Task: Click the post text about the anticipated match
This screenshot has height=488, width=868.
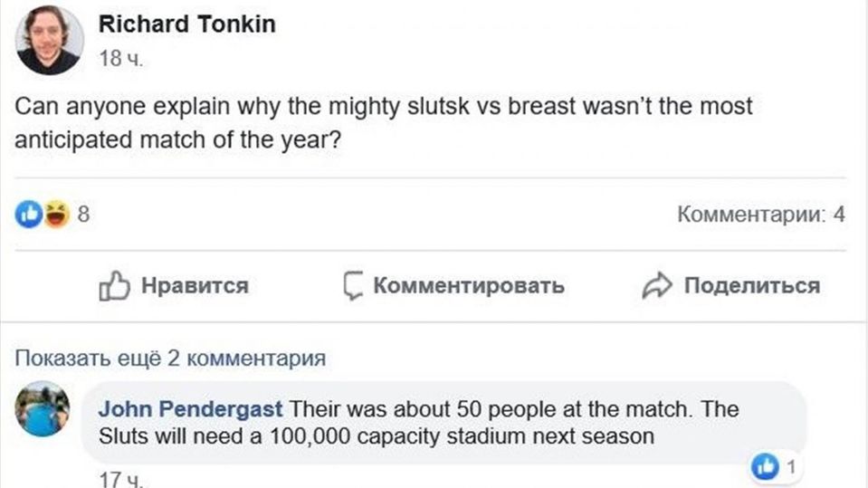Action: click(x=384, y=125)
